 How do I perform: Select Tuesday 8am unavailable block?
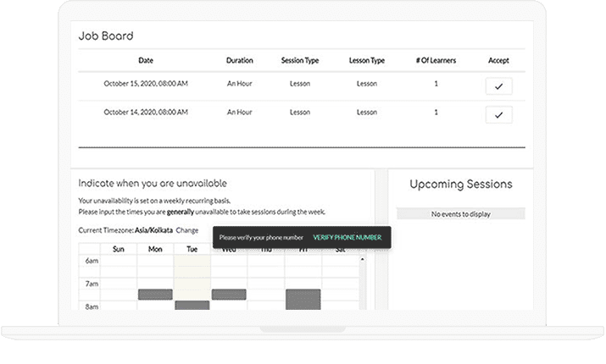click(192, 305)
